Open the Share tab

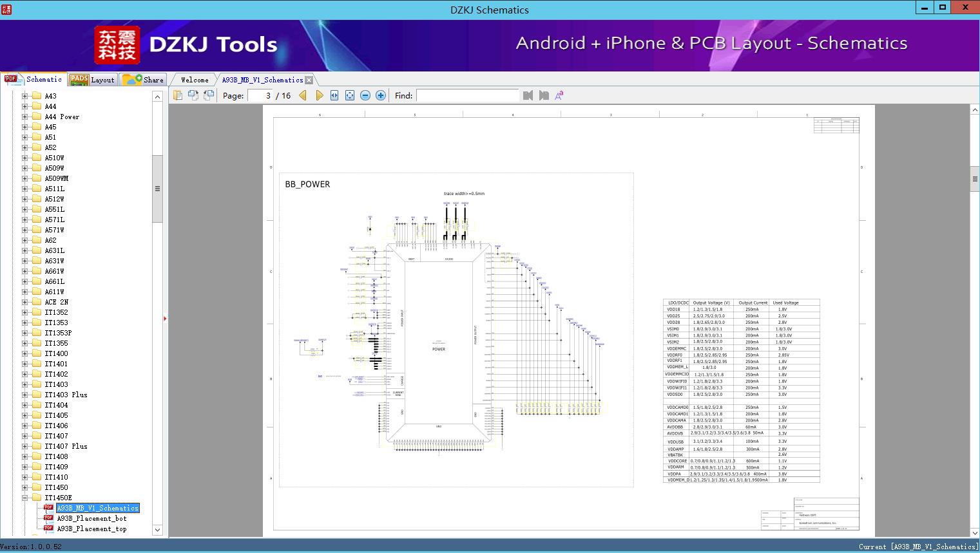[144, 80]
